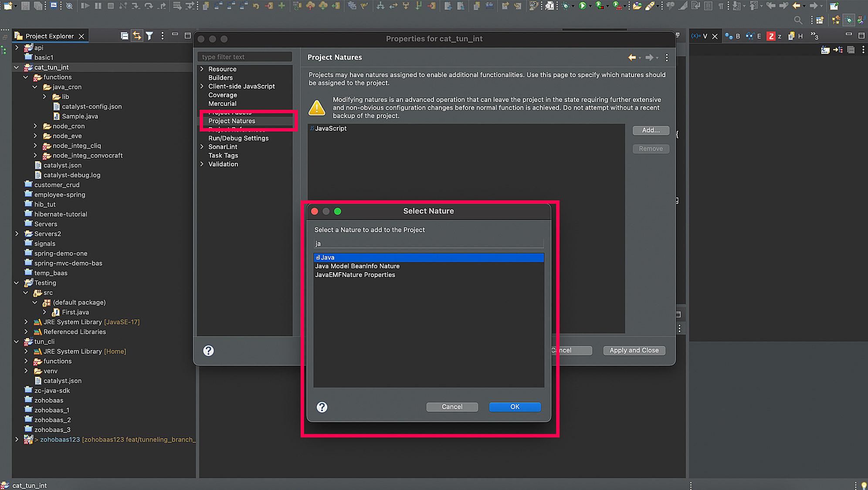Expand the Resource properties section
Viewport: 868px width, 490px height.
202,69
